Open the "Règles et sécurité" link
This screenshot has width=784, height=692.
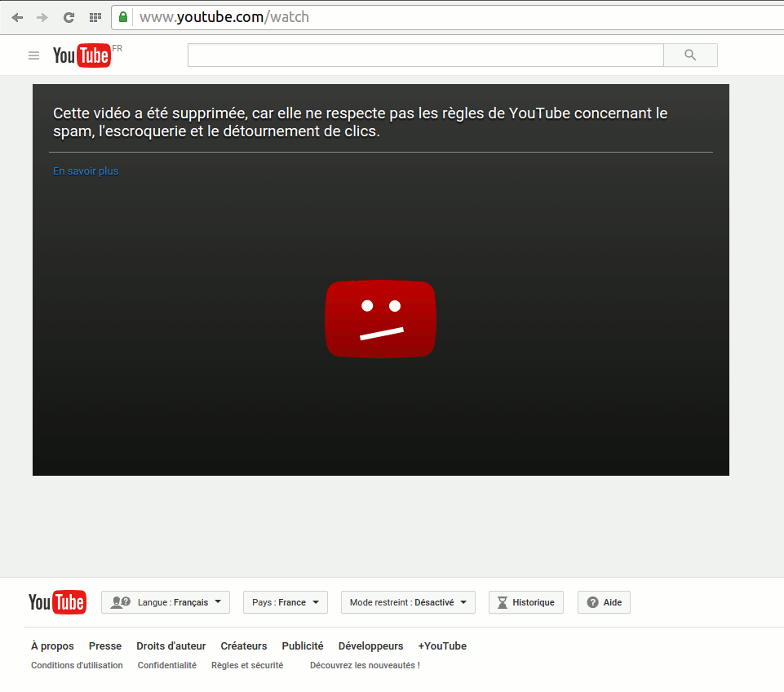[247, 665]
